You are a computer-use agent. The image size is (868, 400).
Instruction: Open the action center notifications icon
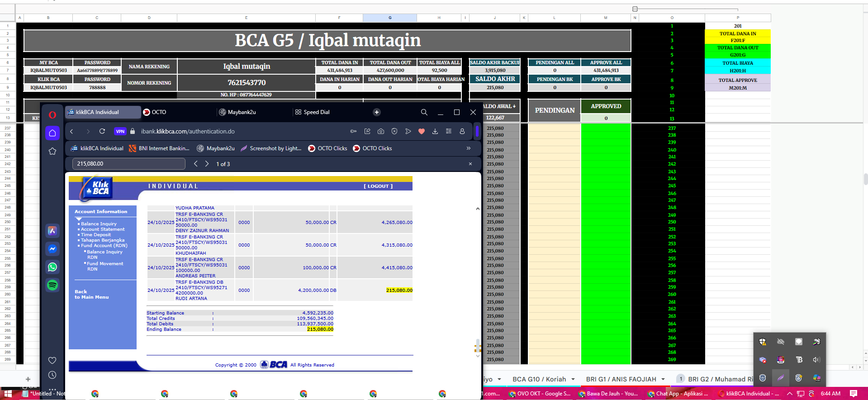(x=854, y=394)
